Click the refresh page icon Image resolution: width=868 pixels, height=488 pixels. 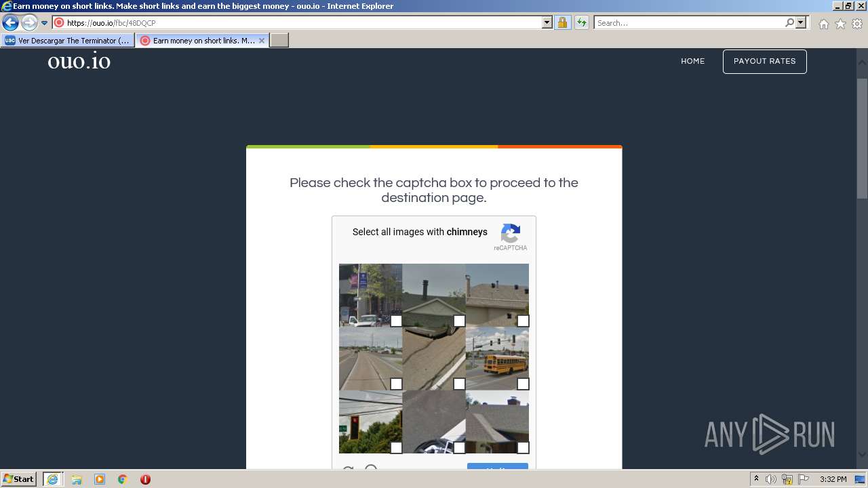pos(582,22)
